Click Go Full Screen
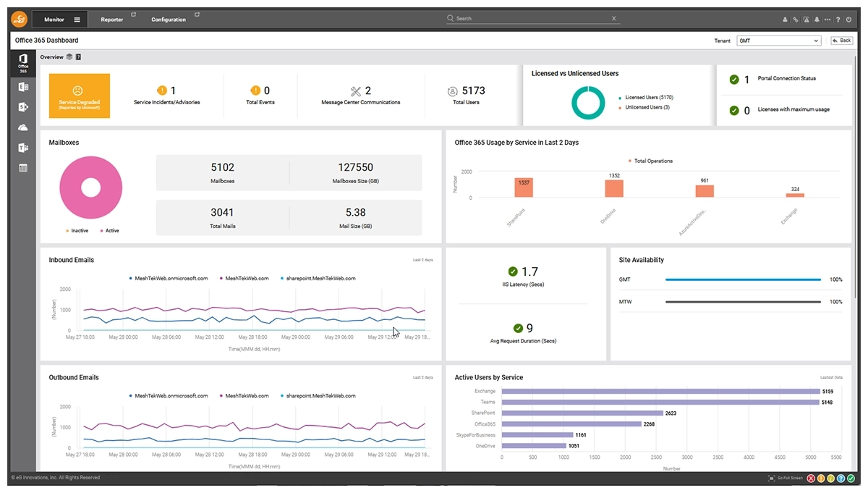This screenshot has height=493, width=868. click(785, 479)
